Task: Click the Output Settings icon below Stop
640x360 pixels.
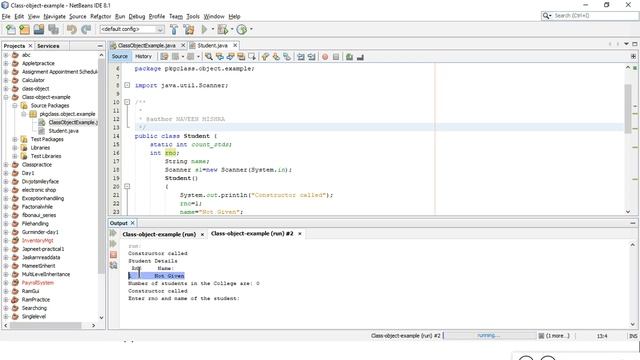Action: 113,265
